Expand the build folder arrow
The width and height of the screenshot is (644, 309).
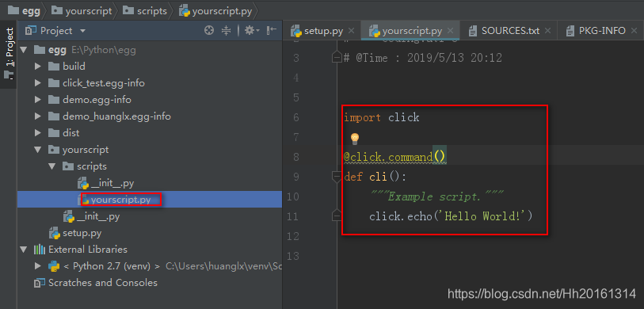pos(38,67)
